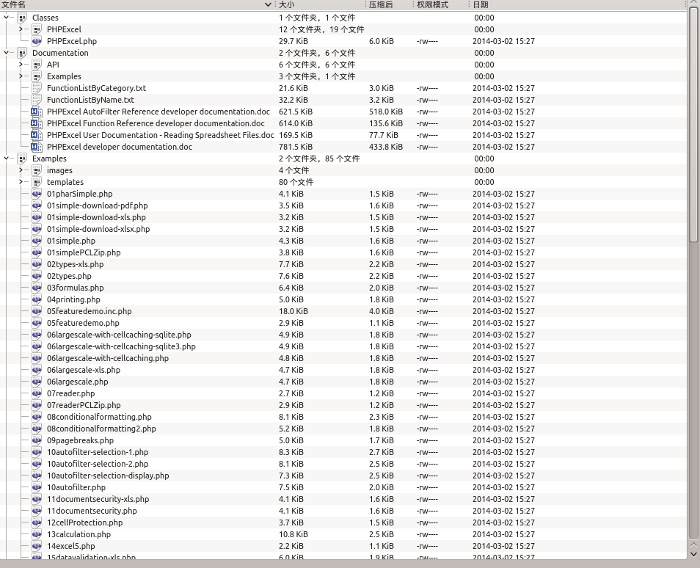Screen dimensions: 700x568
Task: Click the FunctionListByCategory.txt text file icon
Action: 37,88
